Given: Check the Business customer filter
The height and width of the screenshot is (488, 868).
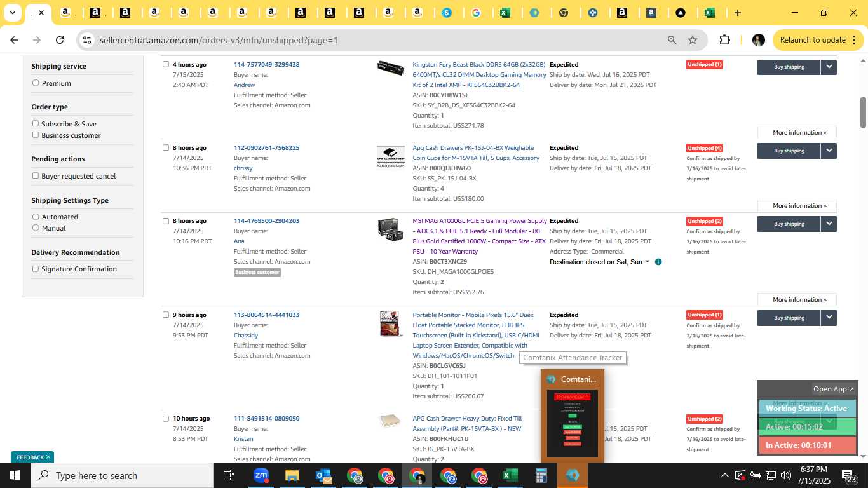Looking at the screenshot, I should pyautogui.click(x=36, y=135).
